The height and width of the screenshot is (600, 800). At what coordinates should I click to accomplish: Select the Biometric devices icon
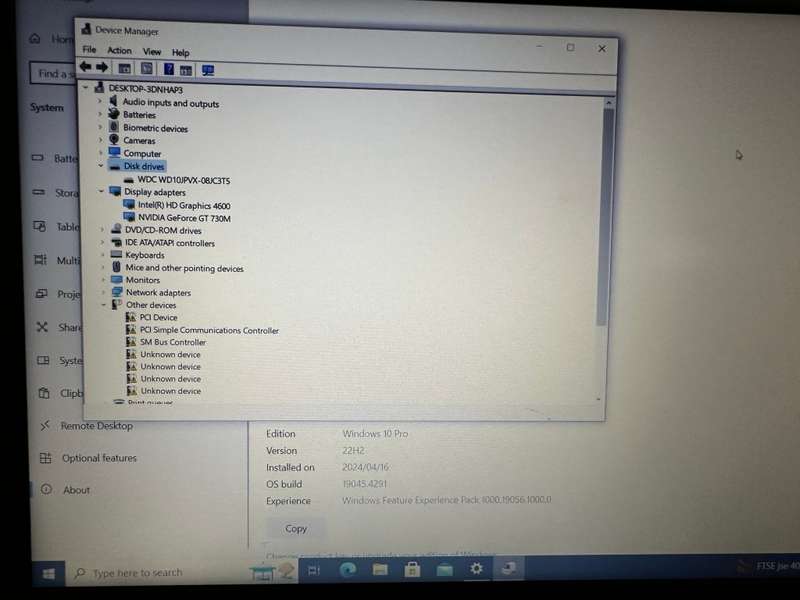coord(114,127)
